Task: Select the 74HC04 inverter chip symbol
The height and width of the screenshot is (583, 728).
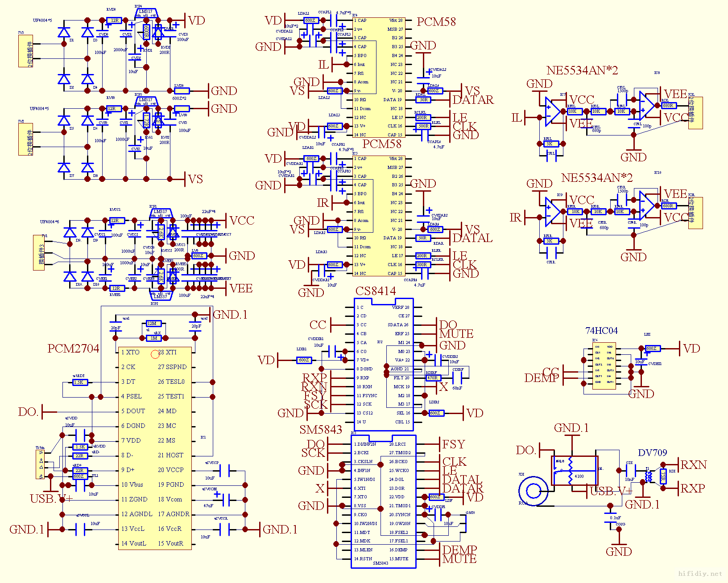Action: pos(604,364)
